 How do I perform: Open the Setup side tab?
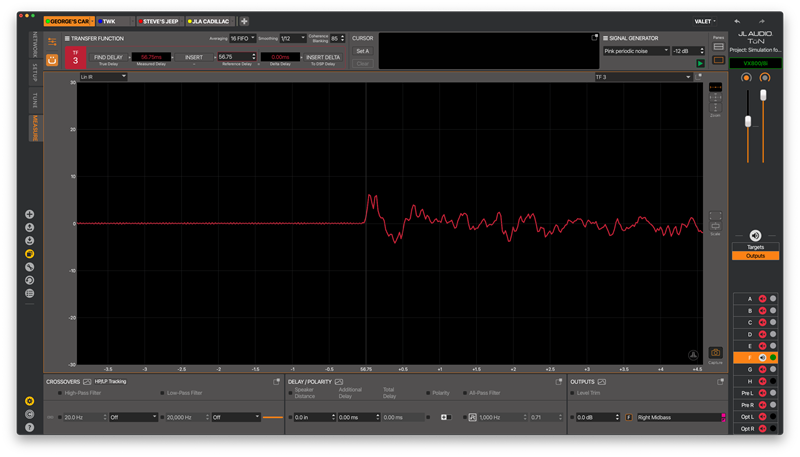click(x=35, y=73)
